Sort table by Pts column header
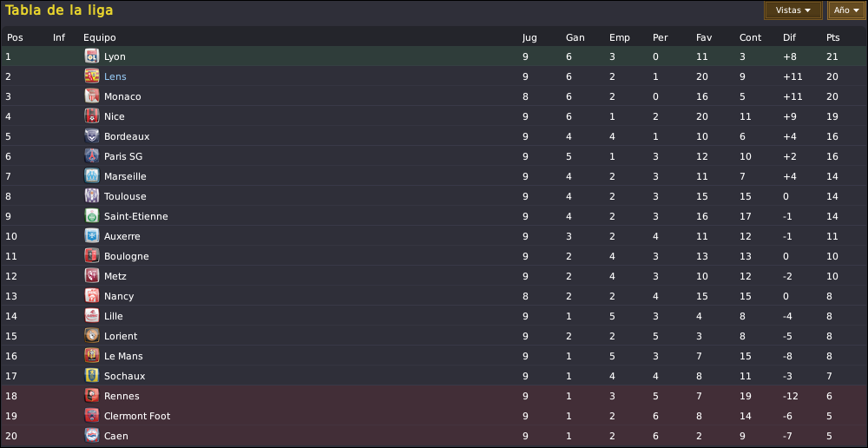The height and width of the screenshot is (448, 868). coord(832,37)
